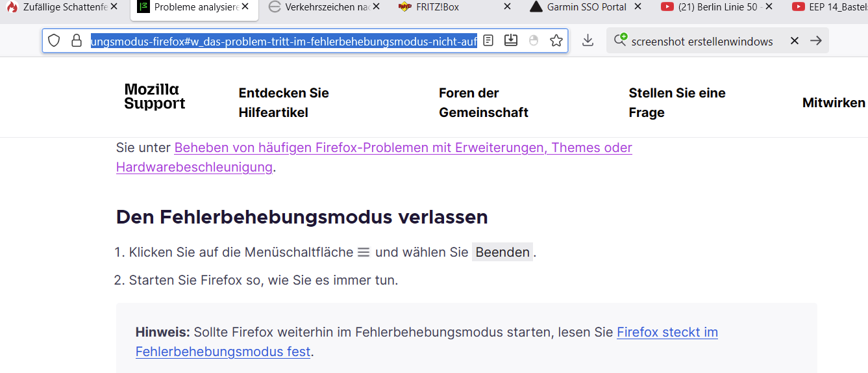Close the Verkehrszeichen tab

click(376, 6)
